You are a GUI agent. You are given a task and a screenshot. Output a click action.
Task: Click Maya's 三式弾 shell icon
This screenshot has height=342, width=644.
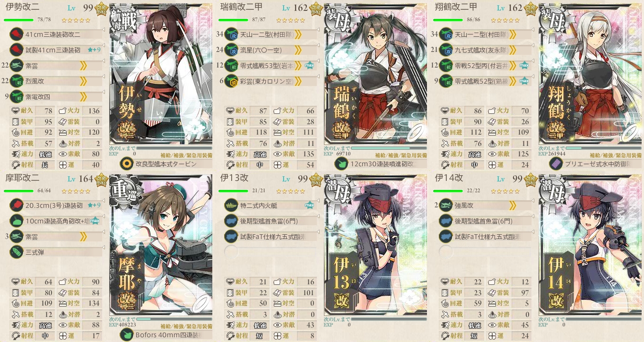[x=16, y=252]
